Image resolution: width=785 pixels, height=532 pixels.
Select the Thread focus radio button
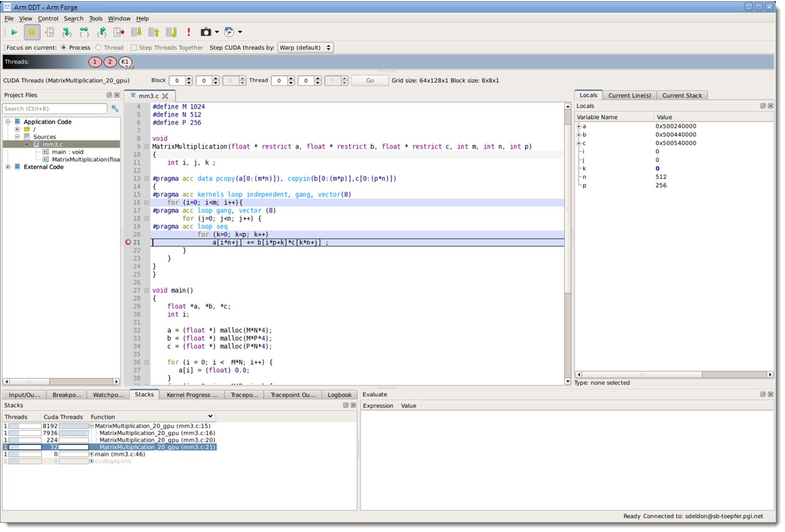(99, 48)
